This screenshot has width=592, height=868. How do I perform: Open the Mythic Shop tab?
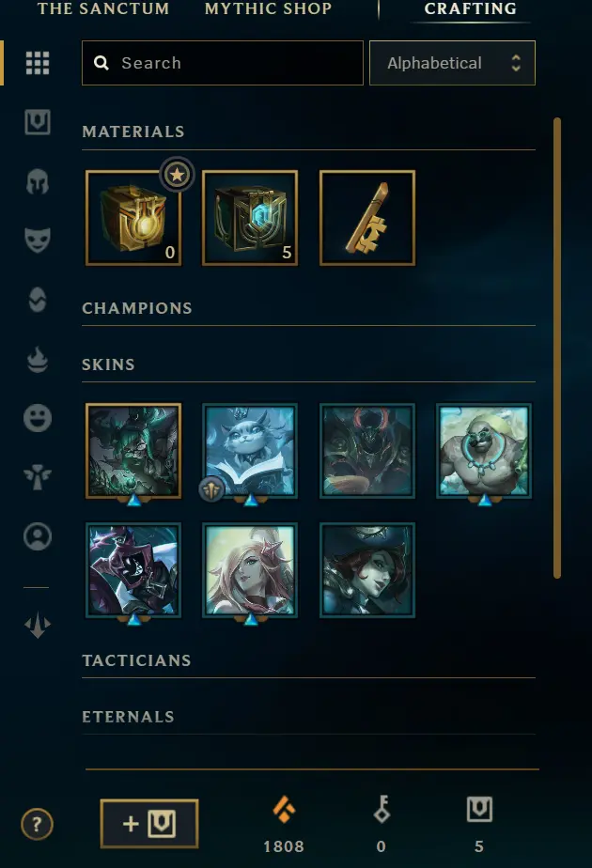(268, 8)
